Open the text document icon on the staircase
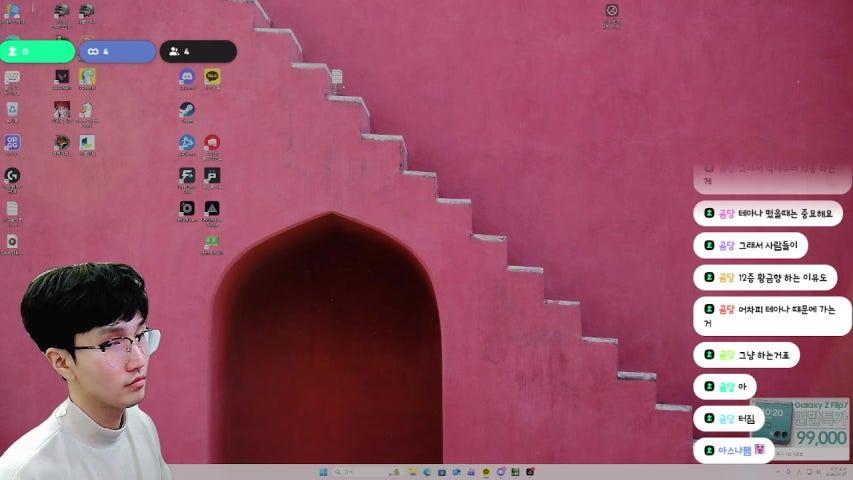 (337, 78)
